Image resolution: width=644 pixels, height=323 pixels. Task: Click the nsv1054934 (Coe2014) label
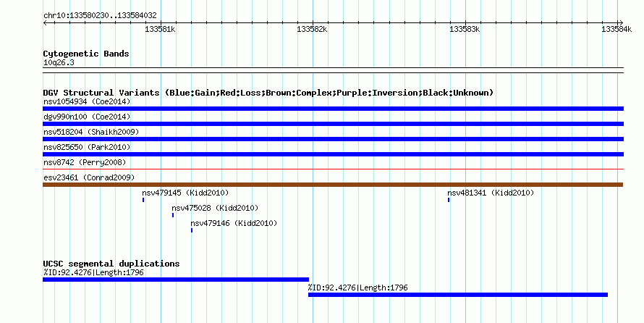[x=87, y=101]
